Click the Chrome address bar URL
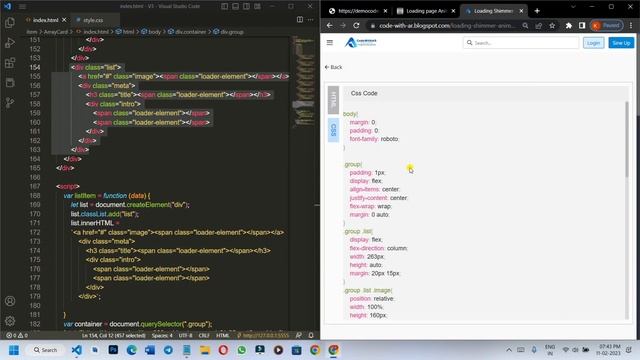This screenshot has width=640, height=360. click(x=447, y=25)
